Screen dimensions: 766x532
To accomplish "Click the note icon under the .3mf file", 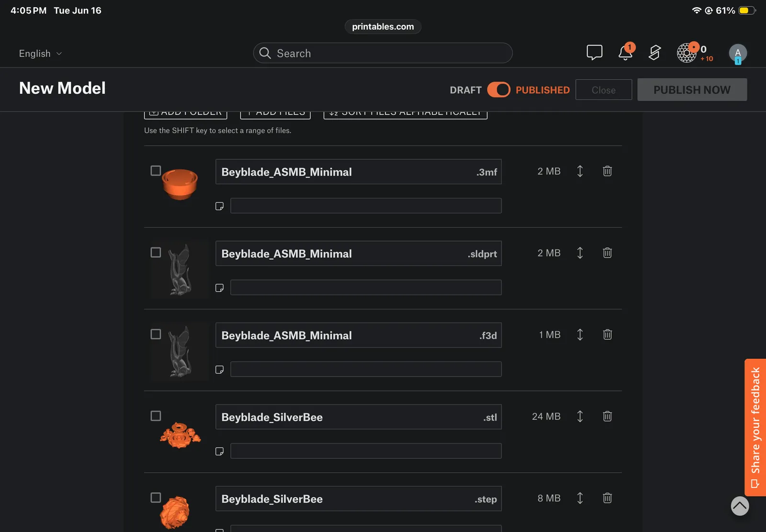I will [220, 206].
